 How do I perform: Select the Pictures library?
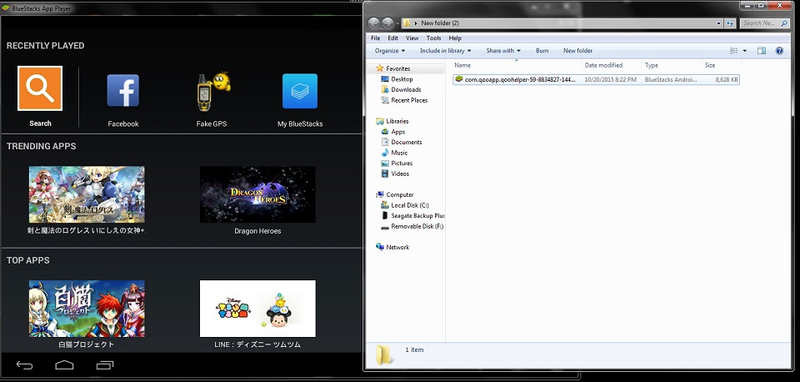coord(397,163)
